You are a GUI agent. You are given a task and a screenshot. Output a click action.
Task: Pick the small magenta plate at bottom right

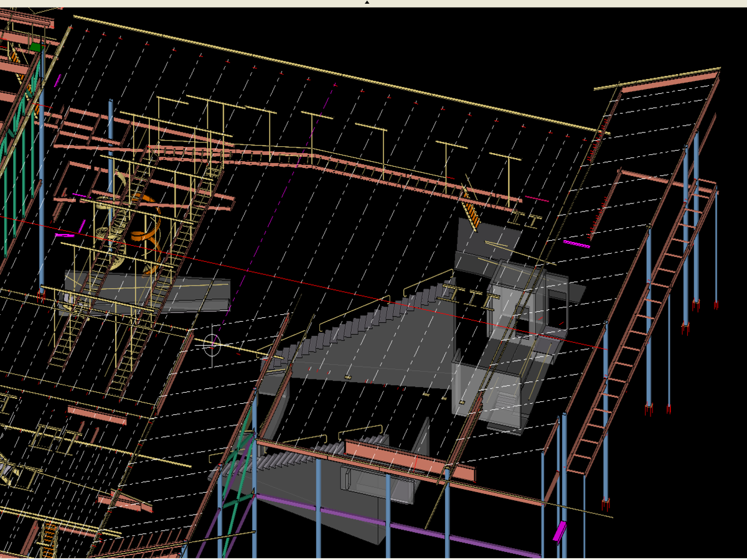point(559,531)
